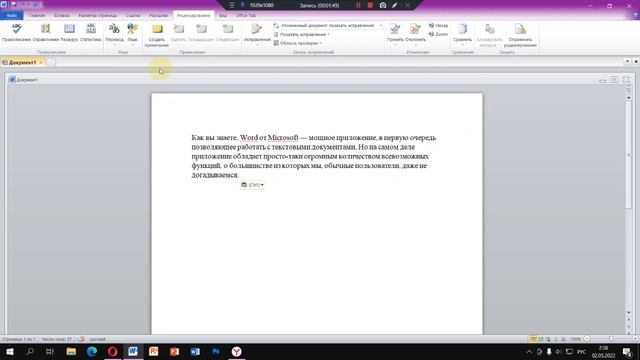Click the Удалить comment button
Image resolution: width=640 pixels, height=360 pixels.
[178, 33]
